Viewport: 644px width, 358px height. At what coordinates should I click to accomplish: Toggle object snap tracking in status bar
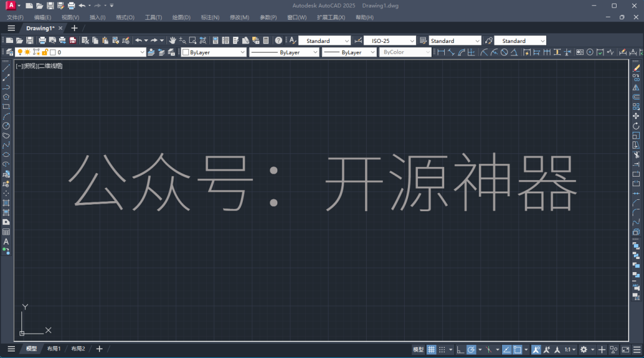click(x=507, y=350)
